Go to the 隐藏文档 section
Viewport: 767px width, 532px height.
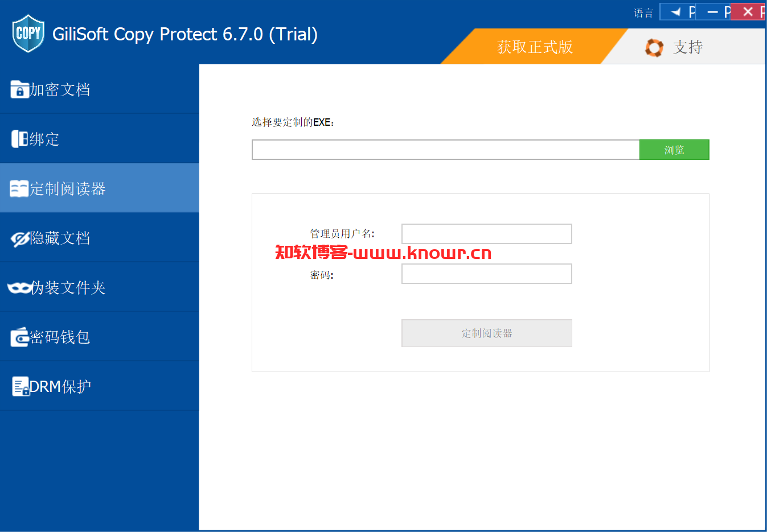click(x=100, y=238)
